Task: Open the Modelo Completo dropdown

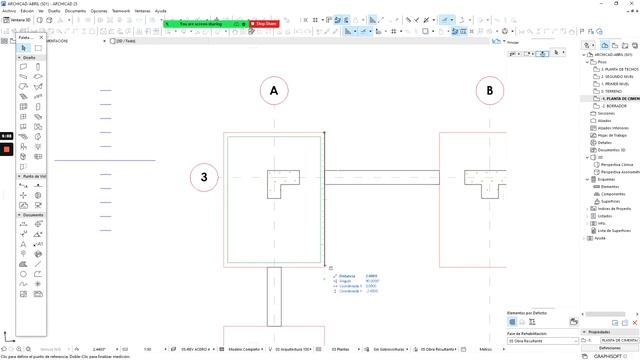Action: (x=246, y=349)
